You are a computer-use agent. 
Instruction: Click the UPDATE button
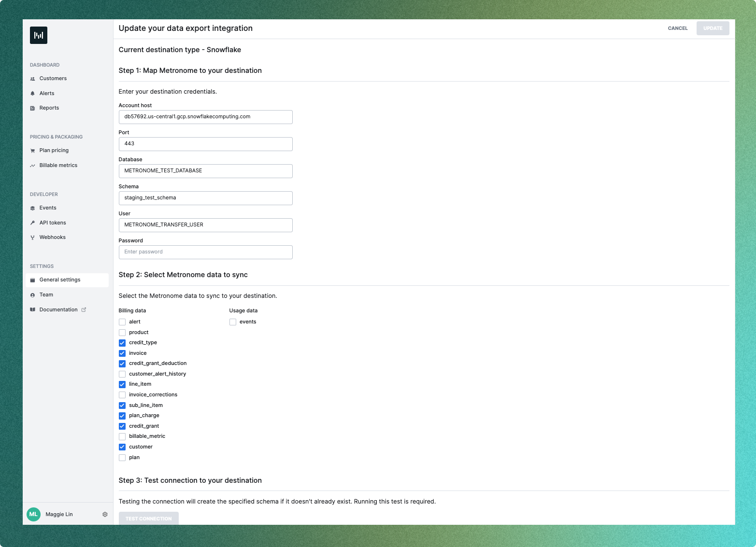click(713, 28)
